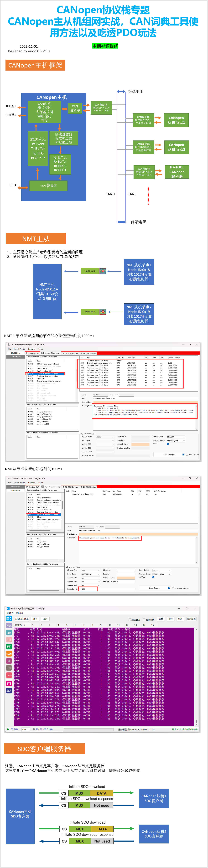Screen dimensions: 208x868
Task: Toggle the 暂停刷新 checkbox
Action: coord(144,620)
